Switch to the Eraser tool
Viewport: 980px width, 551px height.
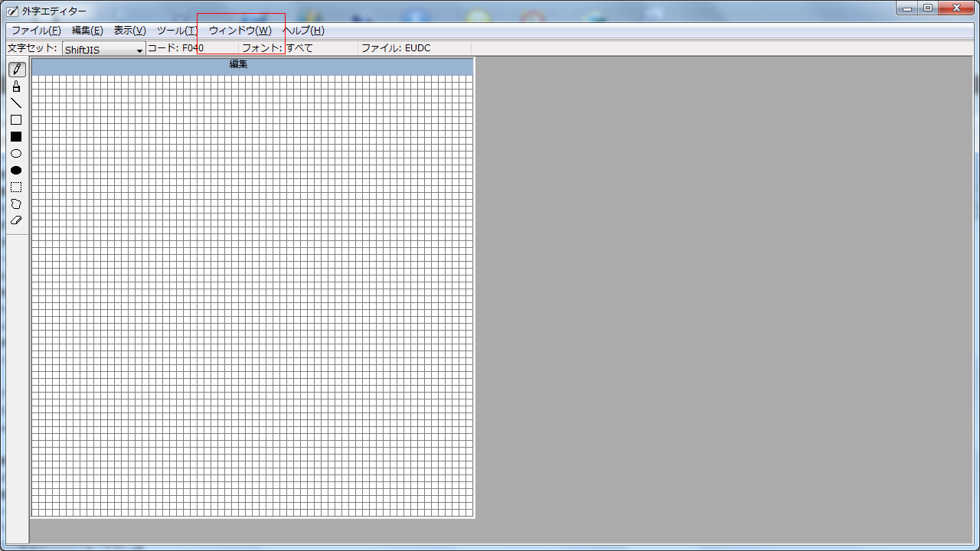[16, 220]
